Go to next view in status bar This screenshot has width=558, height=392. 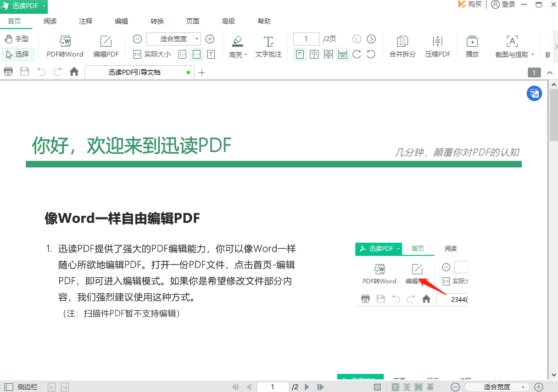[x=65, y=387]
